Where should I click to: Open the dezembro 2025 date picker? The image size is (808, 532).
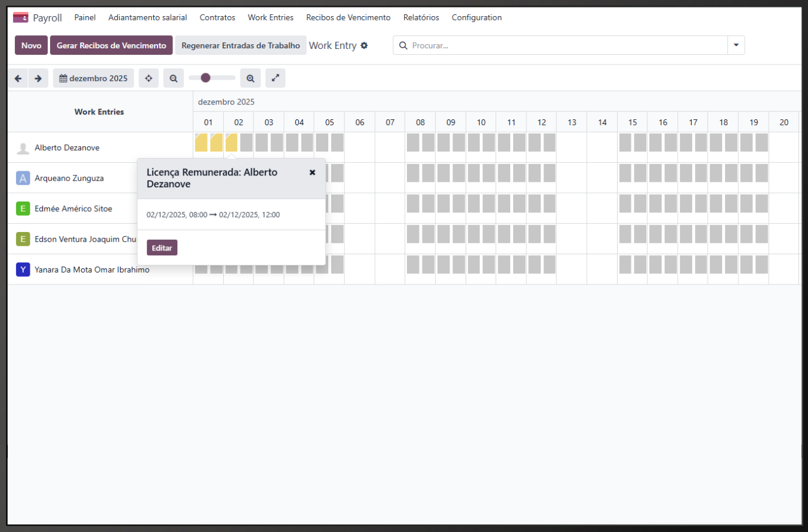pyautogui.click(x=94, y=78)
